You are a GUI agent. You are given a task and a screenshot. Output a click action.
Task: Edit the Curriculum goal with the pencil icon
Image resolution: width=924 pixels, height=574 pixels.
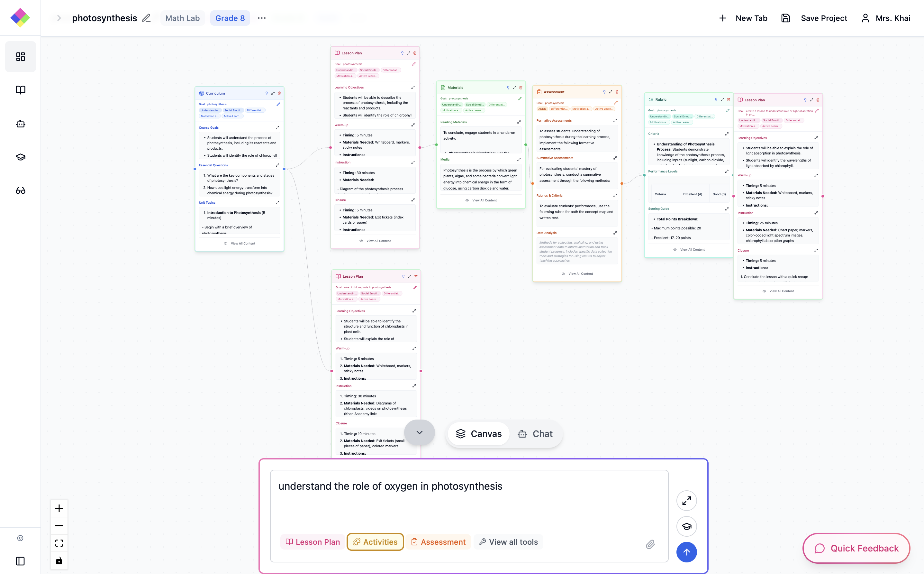pos(279,104)
